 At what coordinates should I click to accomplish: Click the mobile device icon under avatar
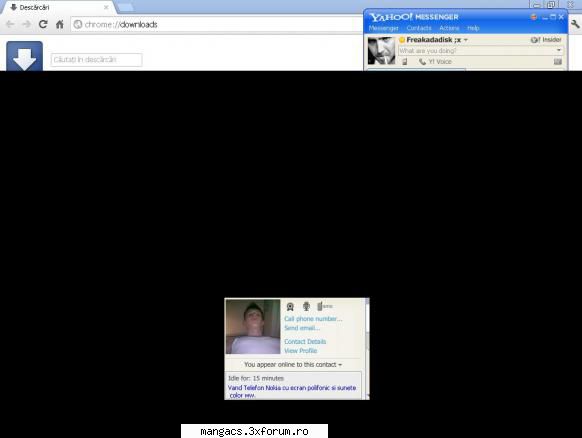[x=405, y=62]
